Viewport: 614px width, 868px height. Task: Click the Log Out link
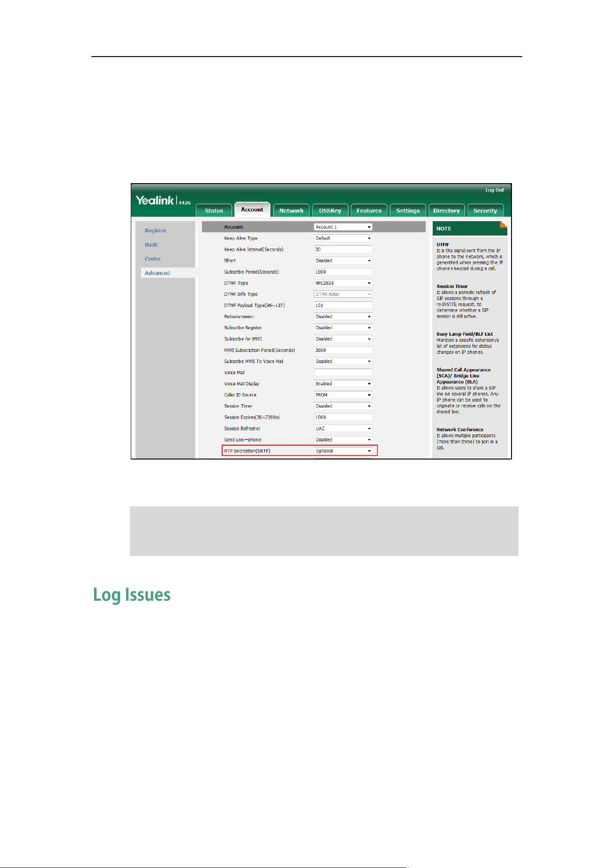coord(494,190)
